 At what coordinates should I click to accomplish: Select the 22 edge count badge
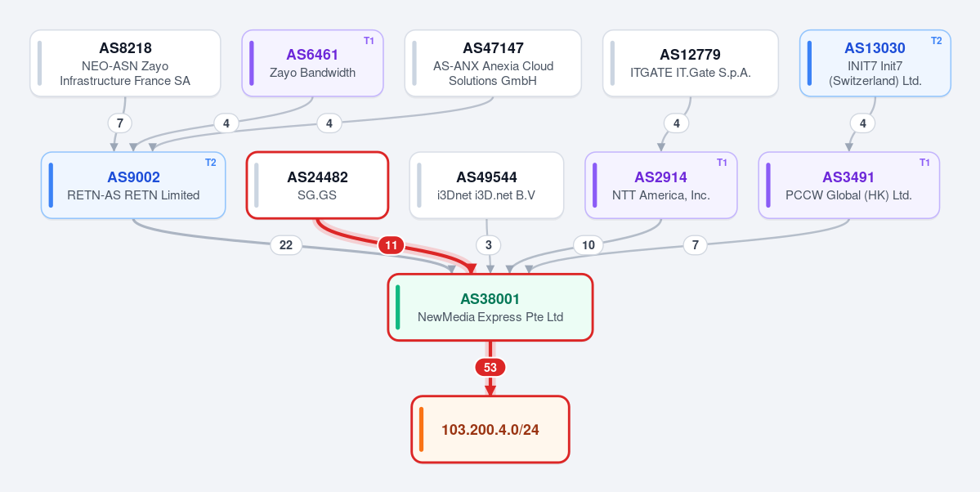click(x=285, y=246)
